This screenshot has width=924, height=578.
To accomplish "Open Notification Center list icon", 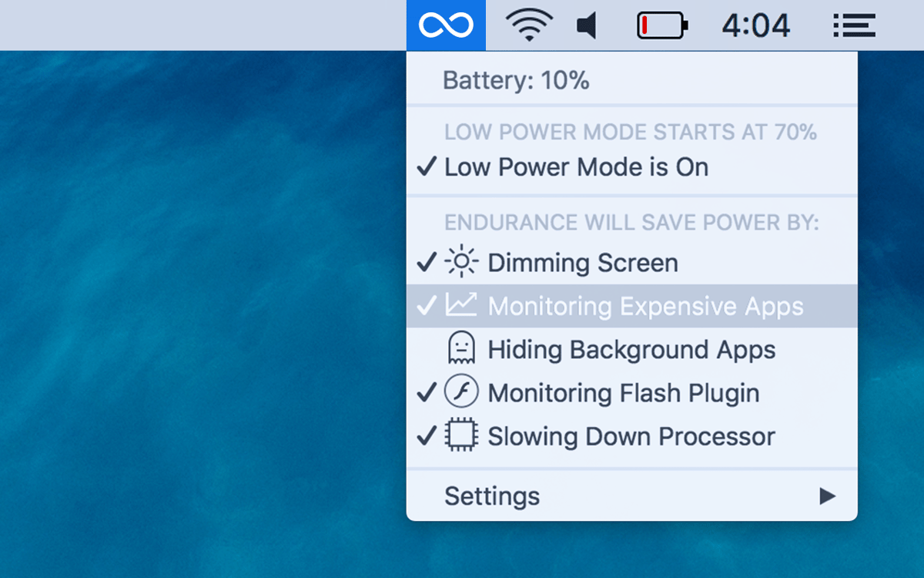I will coord(854,26).
